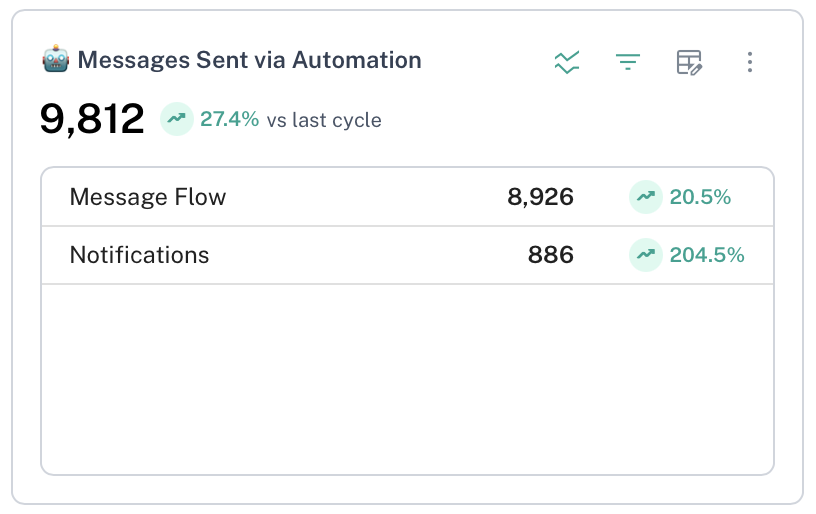Click the edit table icon

coord(689,62)
